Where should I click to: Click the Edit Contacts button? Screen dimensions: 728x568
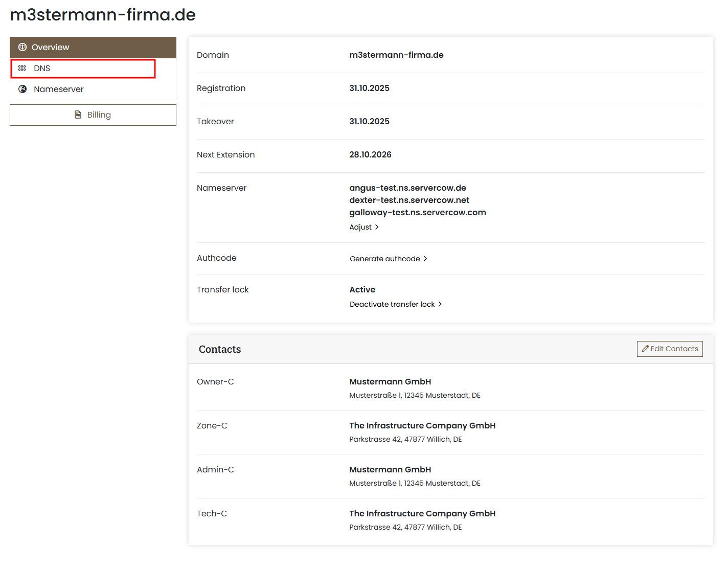click(x=670, y=349)
